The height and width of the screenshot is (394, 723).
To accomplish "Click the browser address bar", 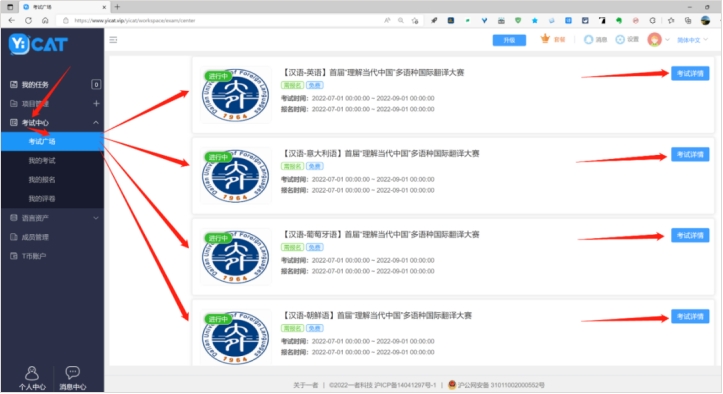I will pos(221,20).
